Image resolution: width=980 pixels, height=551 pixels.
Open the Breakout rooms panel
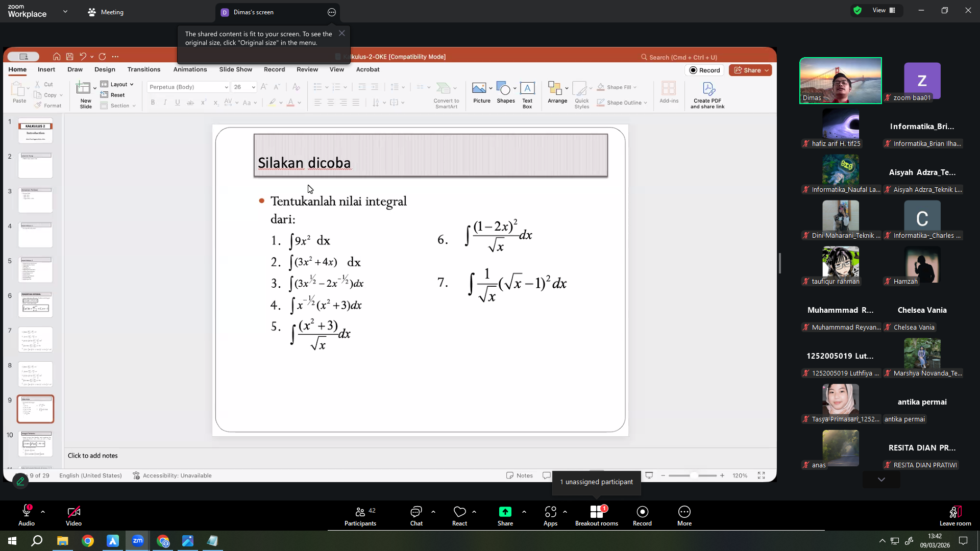pyautogui.click(x=596, y=516)
